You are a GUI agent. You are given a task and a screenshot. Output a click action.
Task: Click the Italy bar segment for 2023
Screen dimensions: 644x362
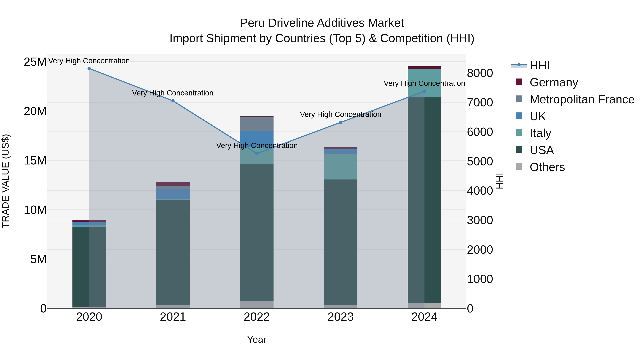coord(340,167)
